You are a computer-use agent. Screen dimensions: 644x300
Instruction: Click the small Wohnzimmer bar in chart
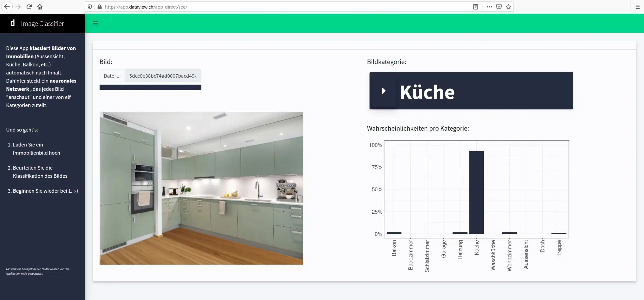(509, 233)
